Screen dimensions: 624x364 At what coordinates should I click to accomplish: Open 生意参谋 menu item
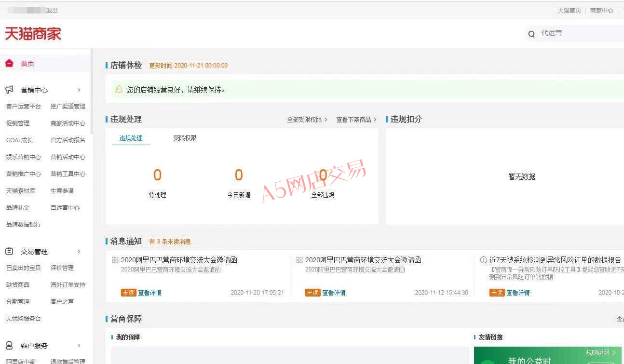coord(62,190)
